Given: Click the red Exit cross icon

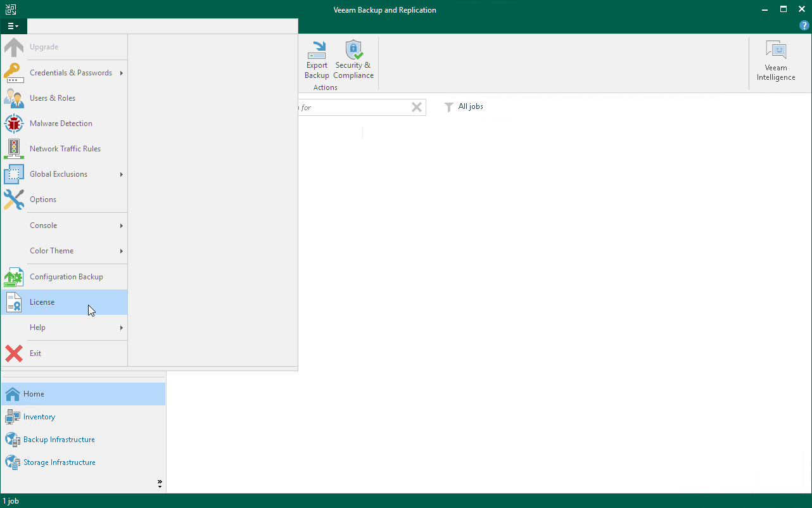Looking at the screenshot, I should pyautogui.click(x=14, y=353).
